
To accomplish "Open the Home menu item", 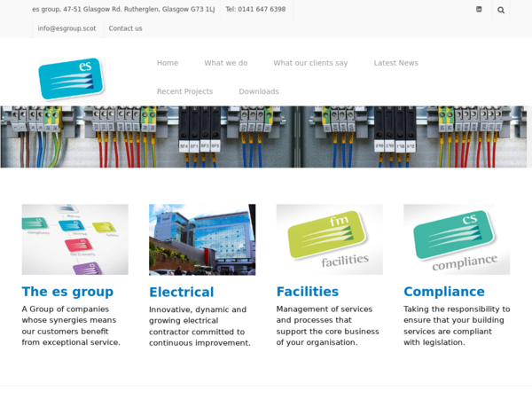I will point(168,63).
